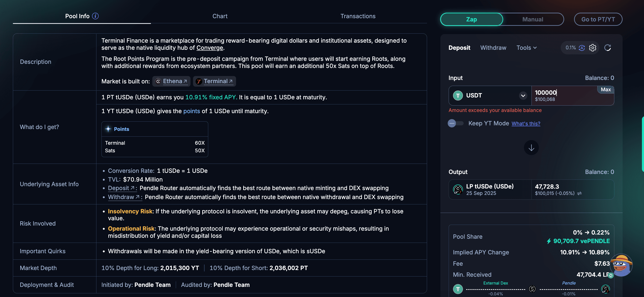The image size is (644, 297).
Task: Click the Go to PT/YT button
Action: pos(598,19)
